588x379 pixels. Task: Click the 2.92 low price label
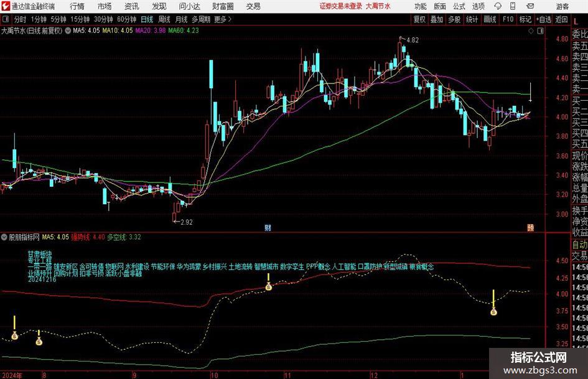click(187, 222)
